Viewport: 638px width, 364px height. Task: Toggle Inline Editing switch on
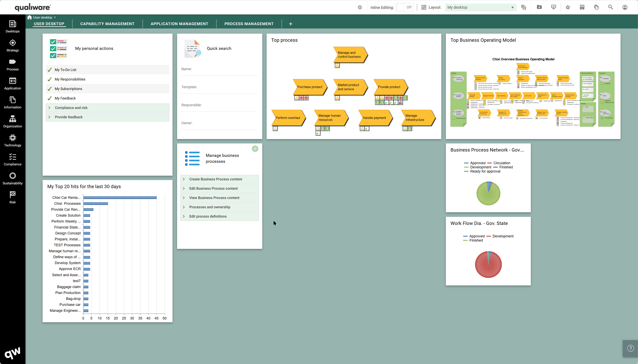(404, 7)
